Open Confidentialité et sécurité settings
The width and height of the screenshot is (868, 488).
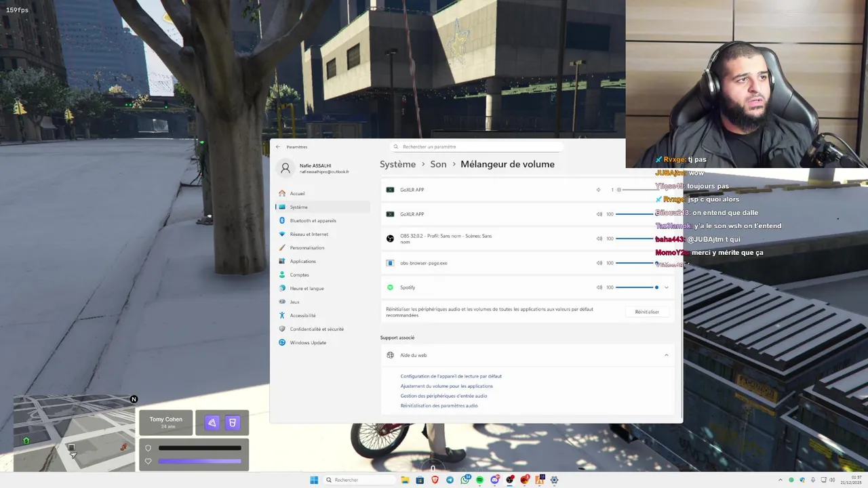pos(323,329)
